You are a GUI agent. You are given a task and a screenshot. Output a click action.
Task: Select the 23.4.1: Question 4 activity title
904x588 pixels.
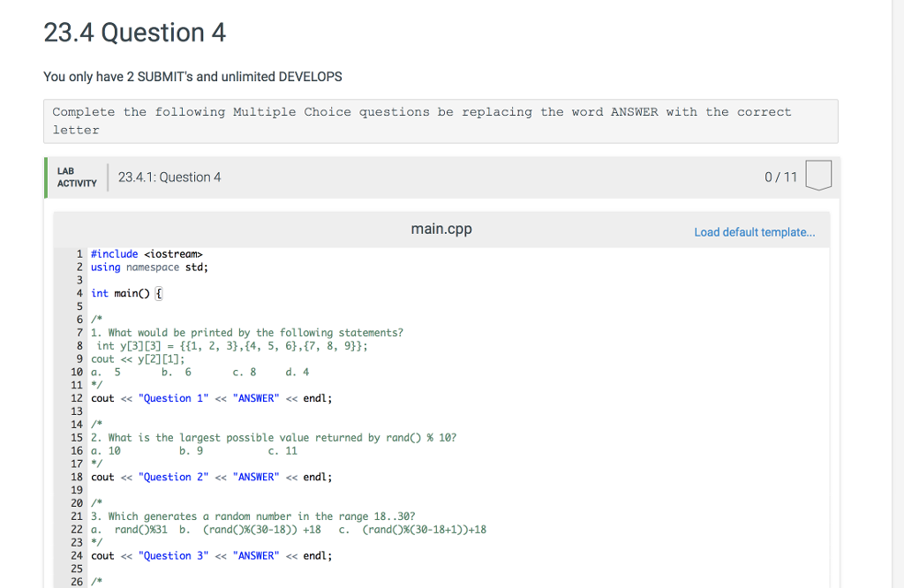(x=169, y=177)
